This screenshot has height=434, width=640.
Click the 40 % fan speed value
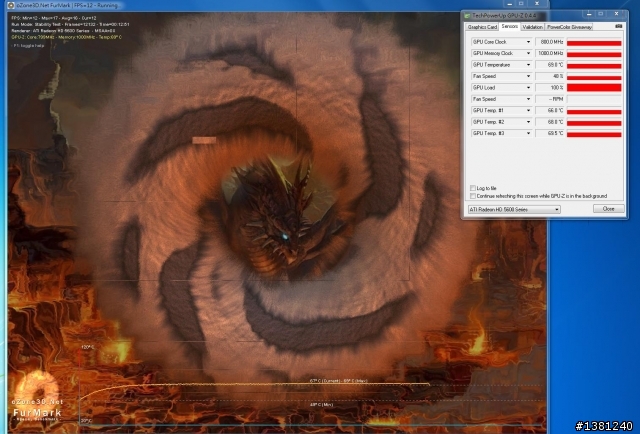tap(550, 76)
